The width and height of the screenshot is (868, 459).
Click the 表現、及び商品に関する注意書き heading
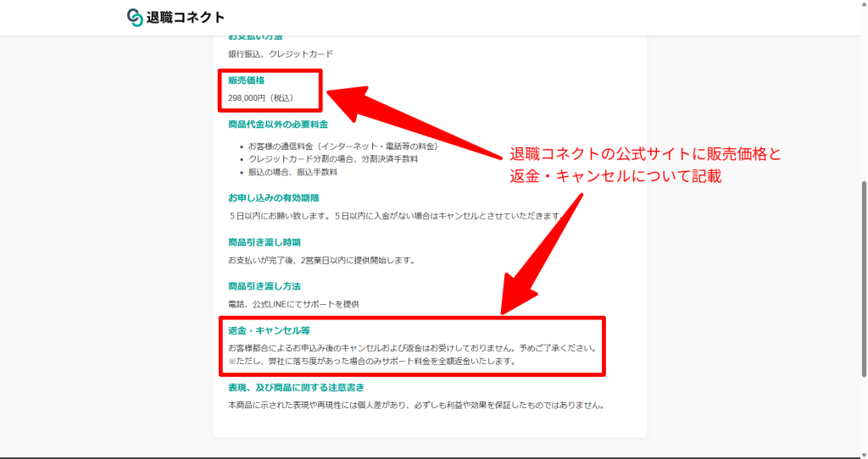[x=296, y=388]
